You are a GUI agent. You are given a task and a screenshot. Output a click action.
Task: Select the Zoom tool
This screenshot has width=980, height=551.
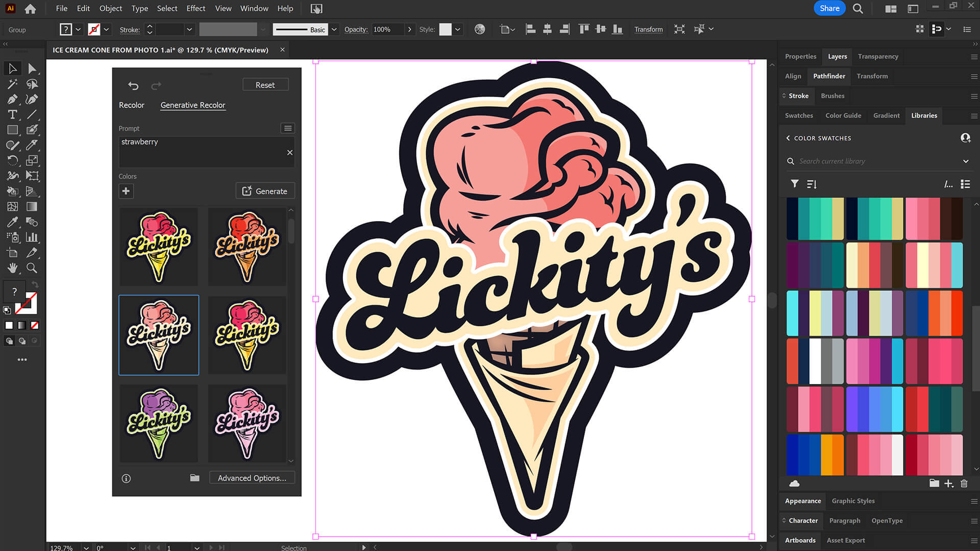[x=32, y=268]
